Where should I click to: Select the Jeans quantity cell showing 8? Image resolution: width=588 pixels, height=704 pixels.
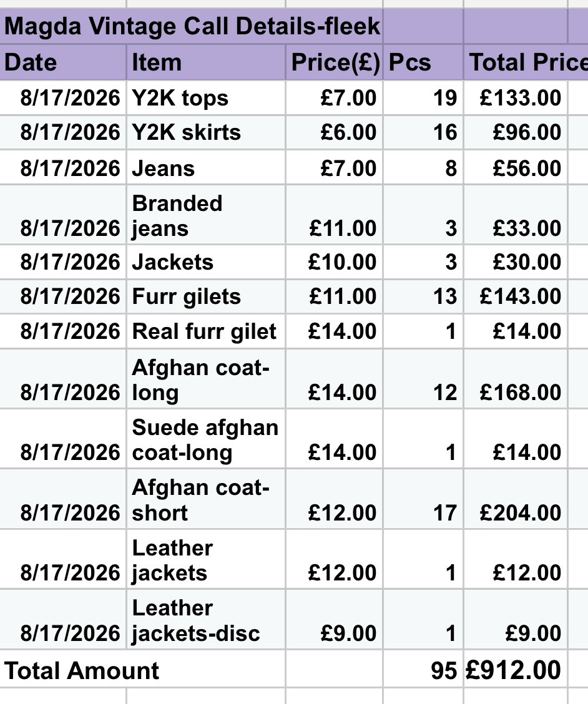[x=423, y=167]
